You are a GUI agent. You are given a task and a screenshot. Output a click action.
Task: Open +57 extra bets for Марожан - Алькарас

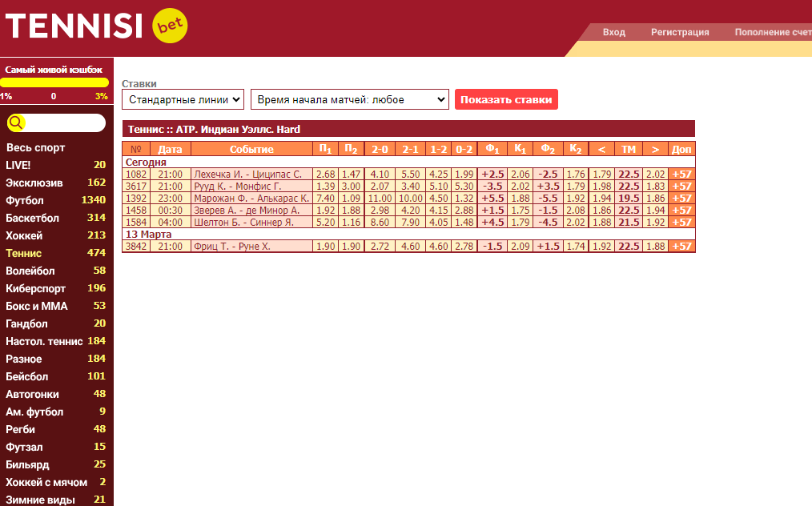point(681,198)
